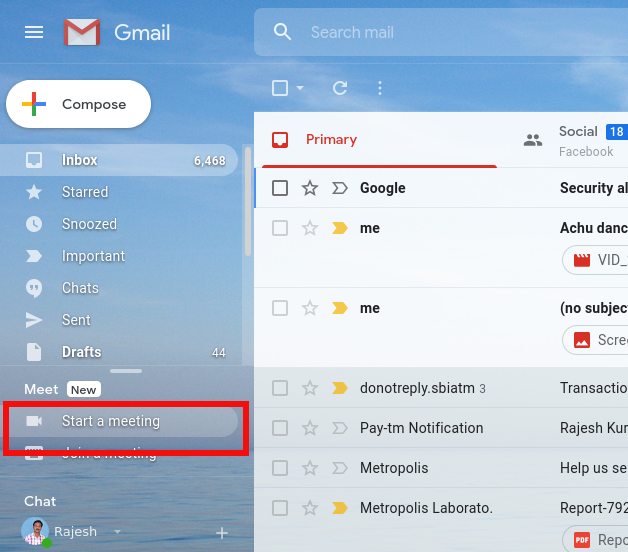Viewport: 628px width, 552px height.
Task: Click the 18 new badge on Social
Action: click(x=617, y=132)
